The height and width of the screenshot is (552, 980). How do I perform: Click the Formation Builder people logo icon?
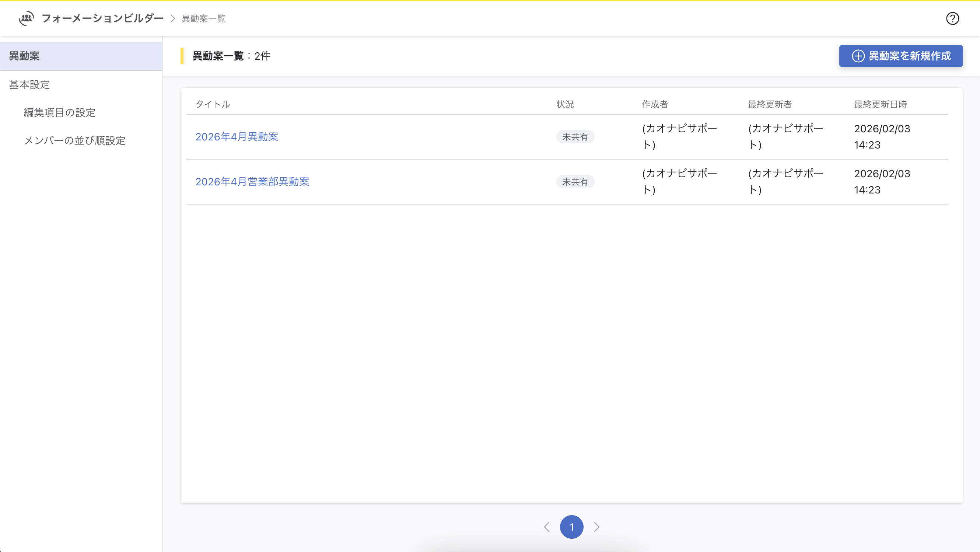tap(26, 18)
